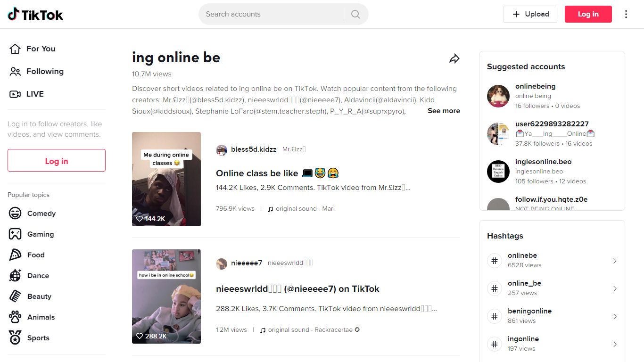Click the red Log in button in header
The height and width of the screenshot is (362, 644).
pyautogui.click(x=588, y=14)
